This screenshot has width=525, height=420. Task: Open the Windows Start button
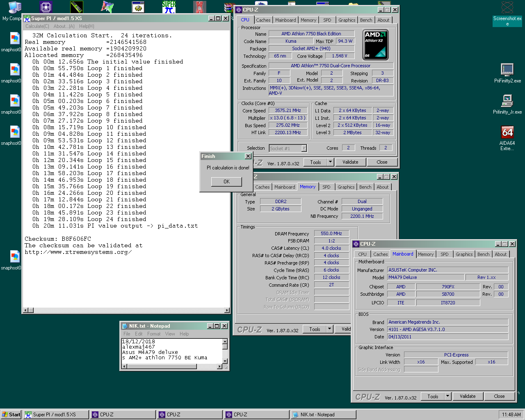11,415
